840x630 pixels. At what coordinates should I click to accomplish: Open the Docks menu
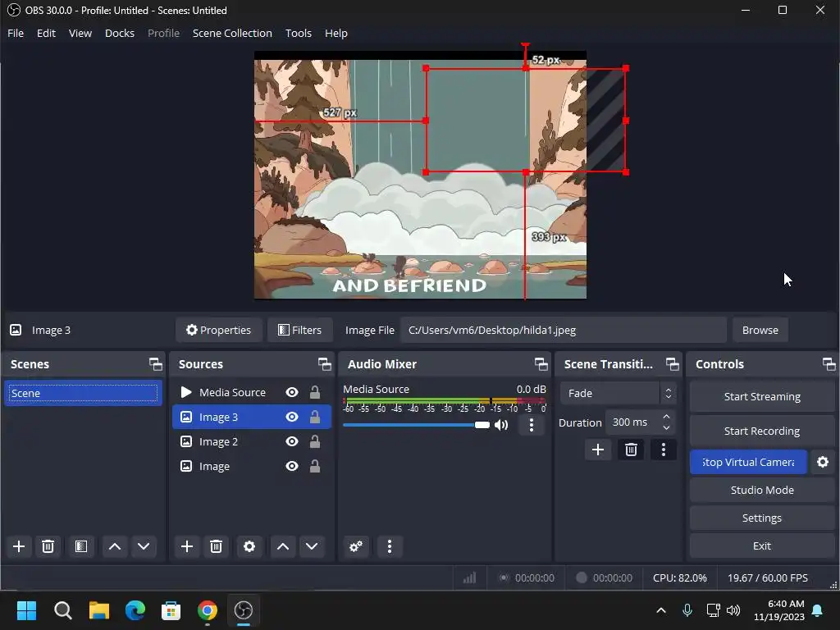120,33
